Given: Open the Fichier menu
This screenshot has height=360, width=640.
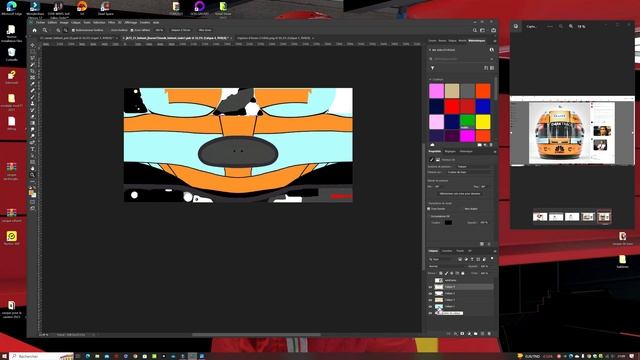Looking at the screenshot, I should (x=40, y=22).
